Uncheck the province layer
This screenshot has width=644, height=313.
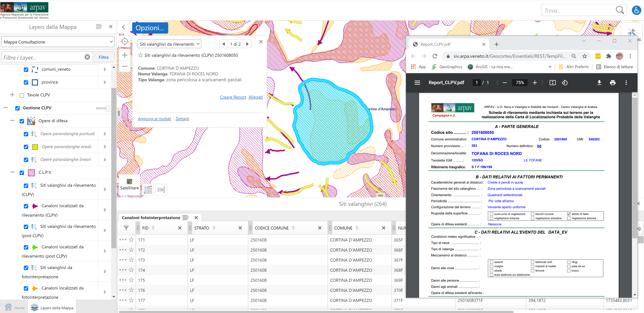click(x=26, y=82)
